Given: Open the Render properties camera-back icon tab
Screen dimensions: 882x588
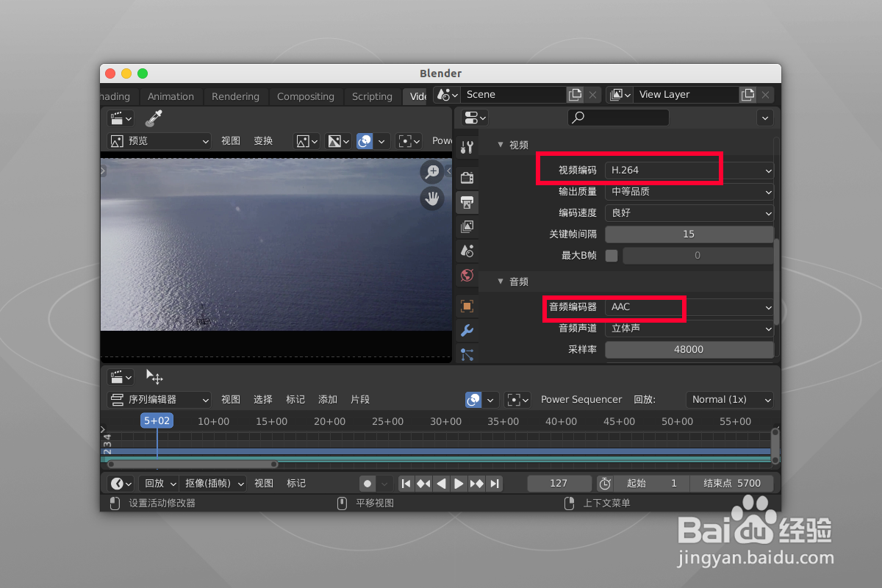Looking at the screenshot, I should coord(467,177).
